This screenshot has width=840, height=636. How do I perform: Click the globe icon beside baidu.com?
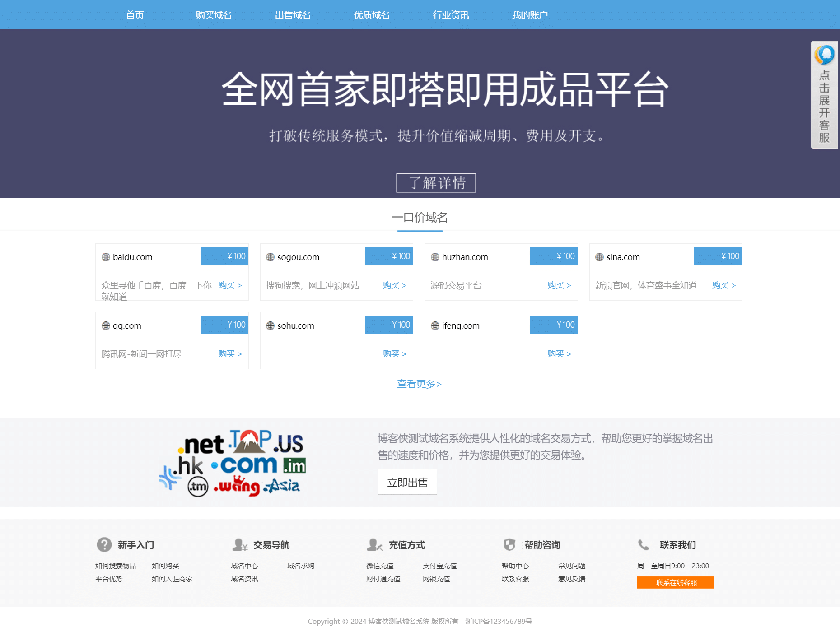click(106, 257)
